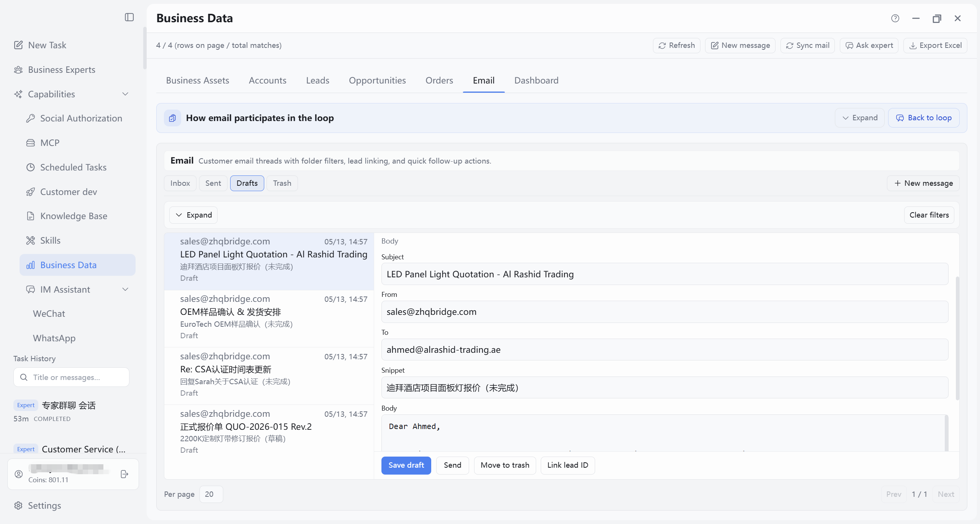Open Customer dev page

(61, 192)
